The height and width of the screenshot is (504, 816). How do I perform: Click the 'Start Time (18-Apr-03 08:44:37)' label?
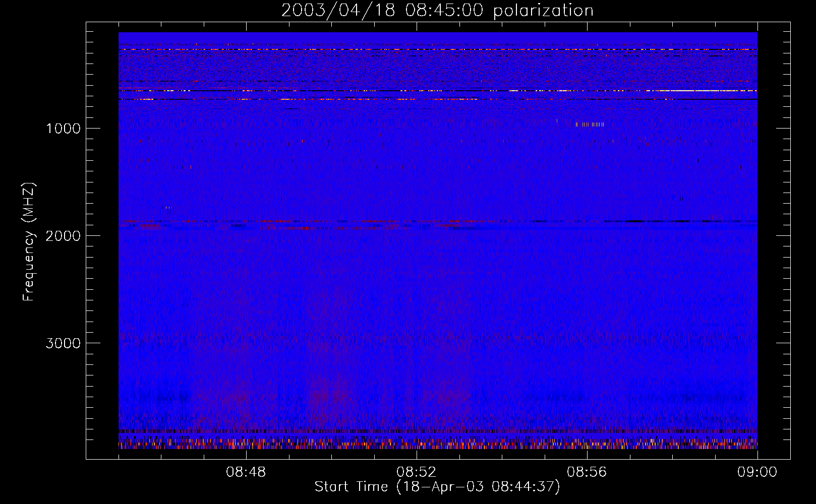pos(437,487)
